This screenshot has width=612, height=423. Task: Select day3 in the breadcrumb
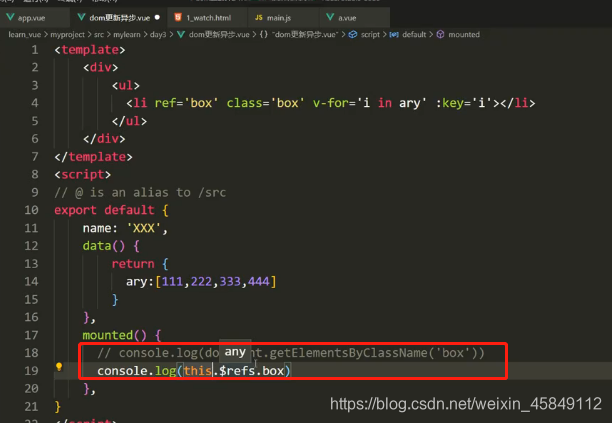[x=158, y=35]
